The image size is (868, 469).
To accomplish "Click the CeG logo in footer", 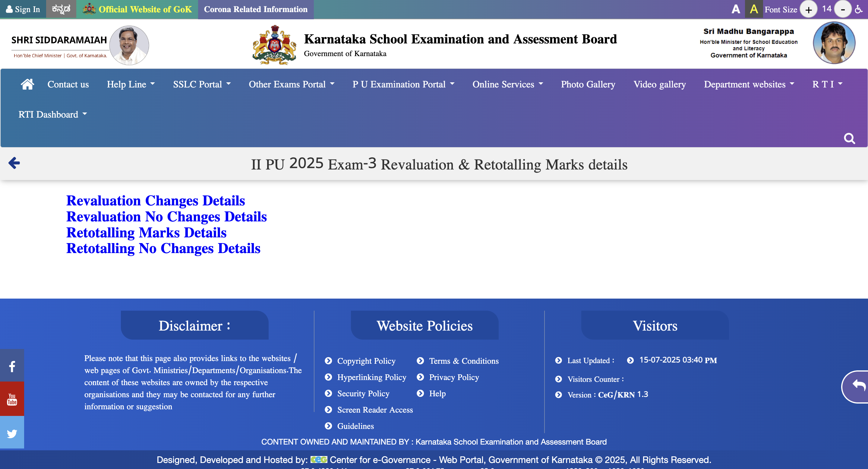I will (318, 459).
